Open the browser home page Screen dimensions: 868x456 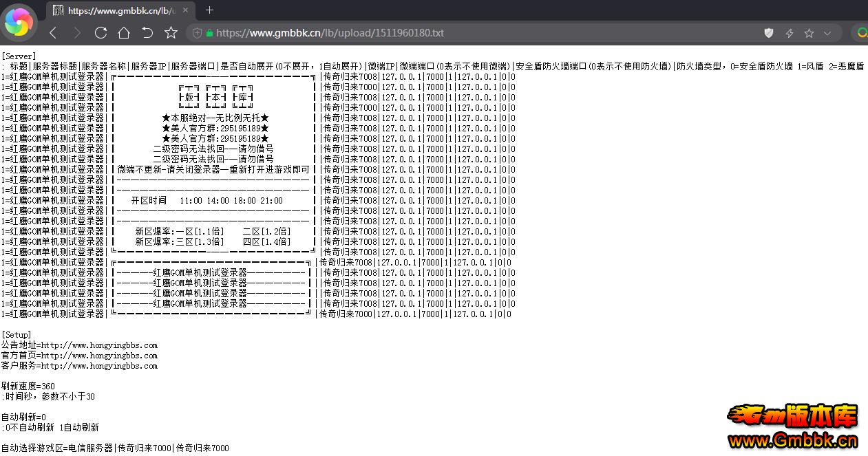coord(124,33)
